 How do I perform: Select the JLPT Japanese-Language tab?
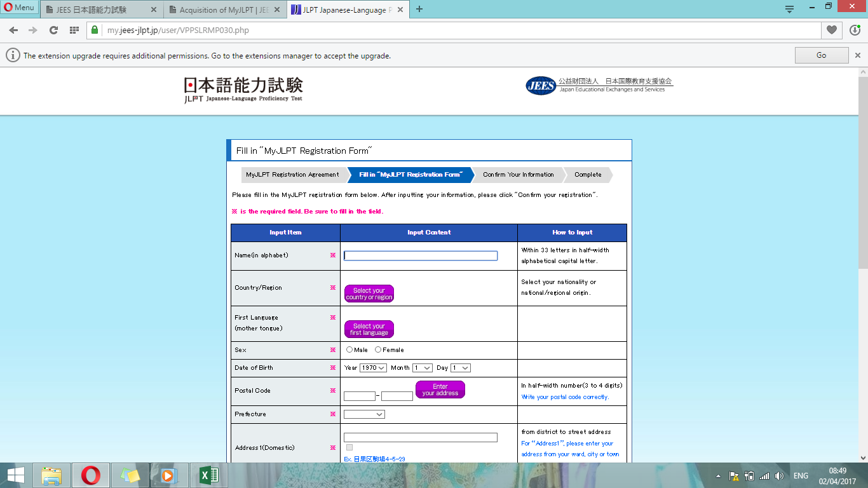(x=347, y=10)
